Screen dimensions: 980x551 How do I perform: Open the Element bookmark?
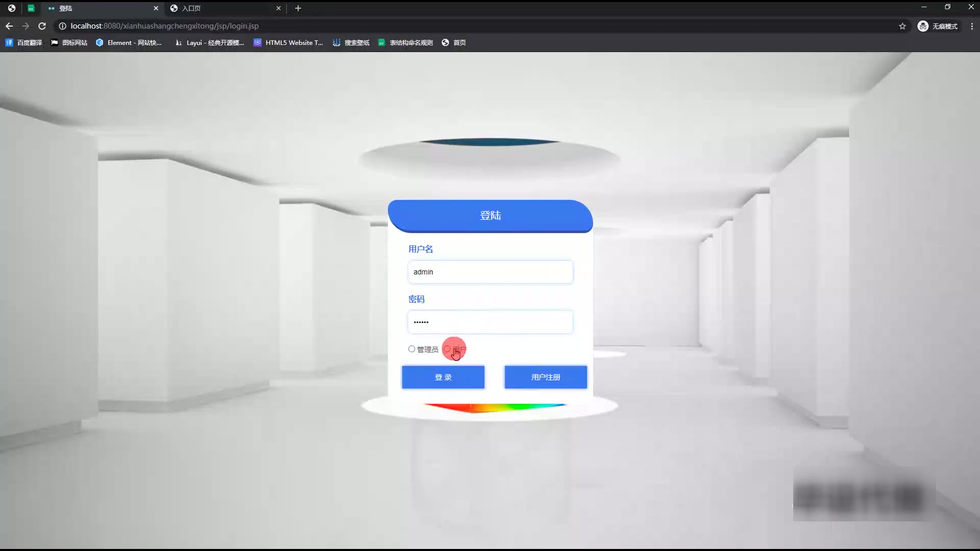129,43
